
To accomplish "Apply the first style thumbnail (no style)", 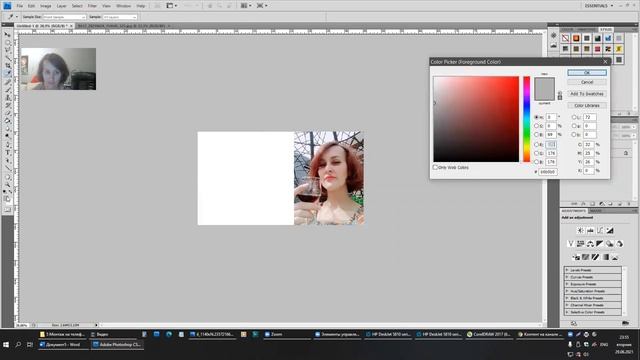I will point(565,38).
